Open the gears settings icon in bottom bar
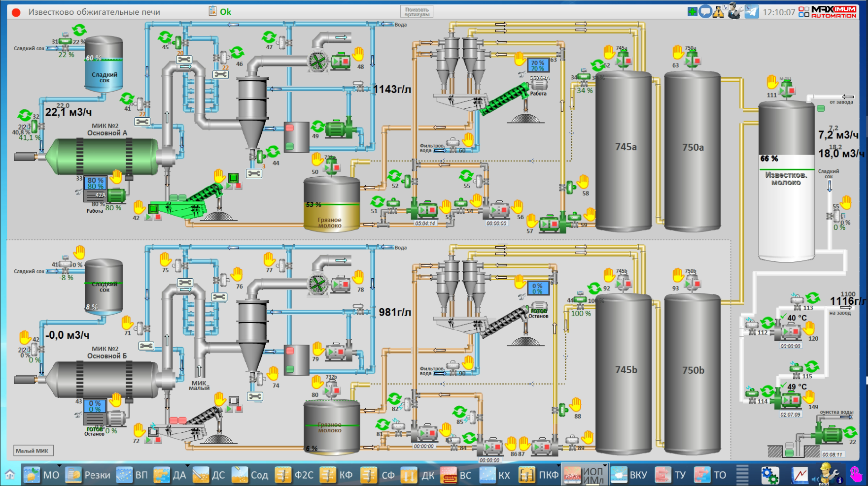The image size is (868, 486). point(769,475)
